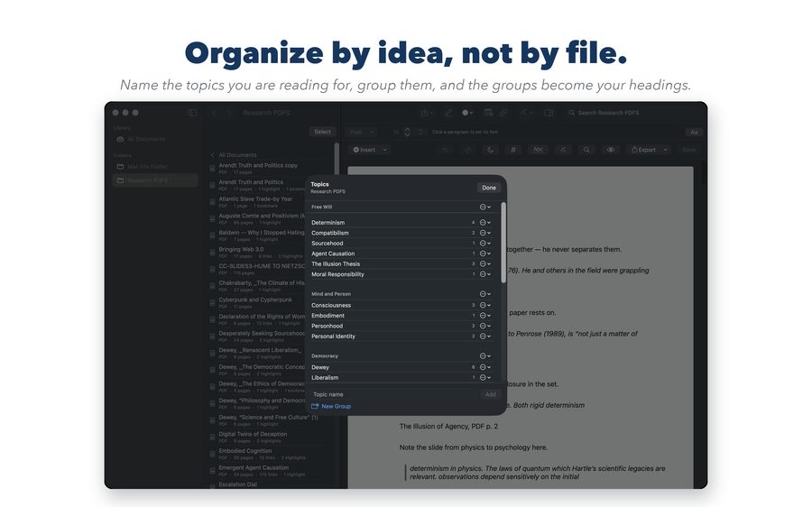Open options menu for Dewey topic

pyautogui.click(x=484, y=367)
